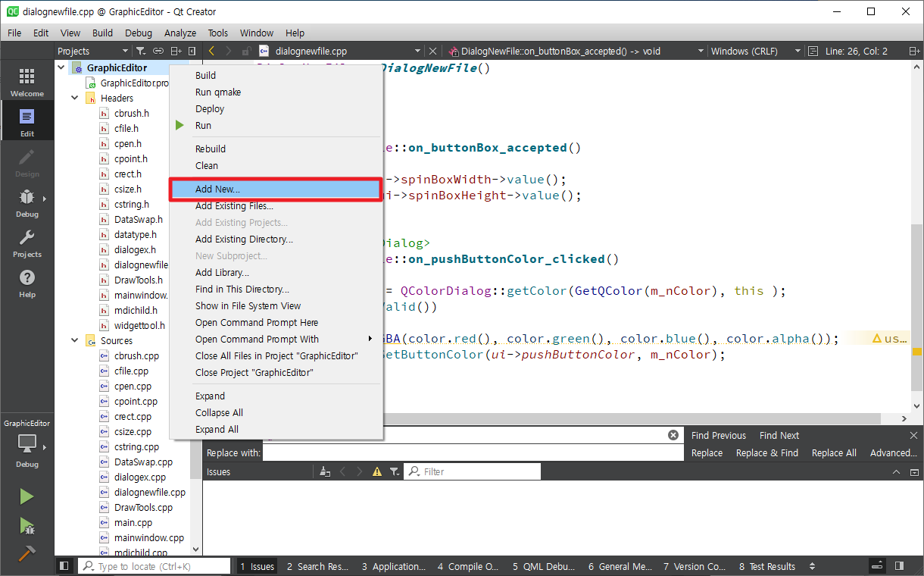The image size is (924, 576).
Task: Build project with the hammer icon
Action: [x=27, y=553]
